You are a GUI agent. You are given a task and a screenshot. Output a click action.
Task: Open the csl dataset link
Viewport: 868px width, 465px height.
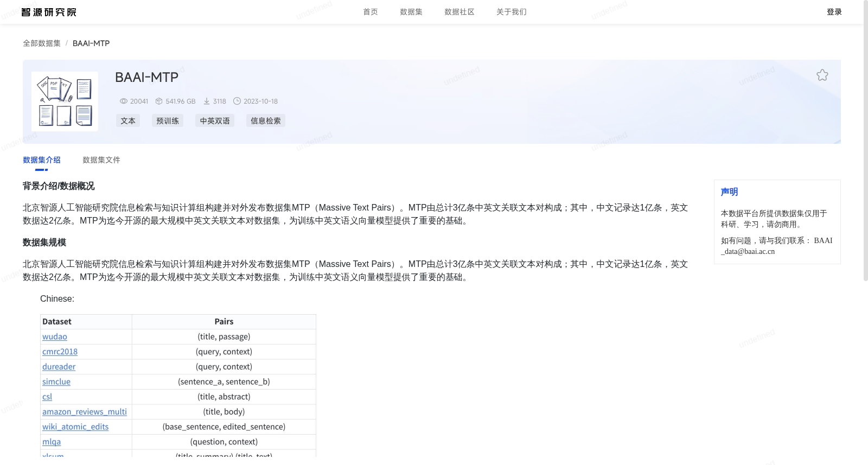tap(47, 397)
